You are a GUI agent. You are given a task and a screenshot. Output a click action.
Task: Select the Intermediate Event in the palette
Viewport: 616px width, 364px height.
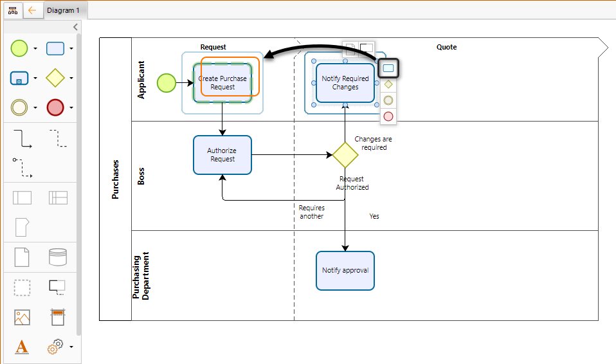19,107
